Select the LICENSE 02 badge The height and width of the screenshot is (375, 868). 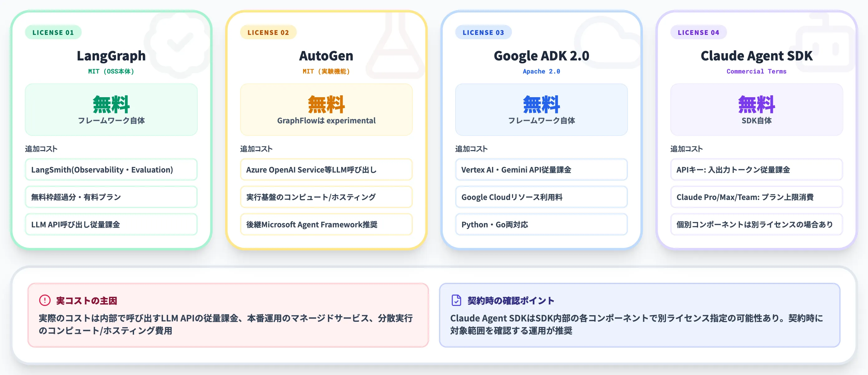pos(268,32)
